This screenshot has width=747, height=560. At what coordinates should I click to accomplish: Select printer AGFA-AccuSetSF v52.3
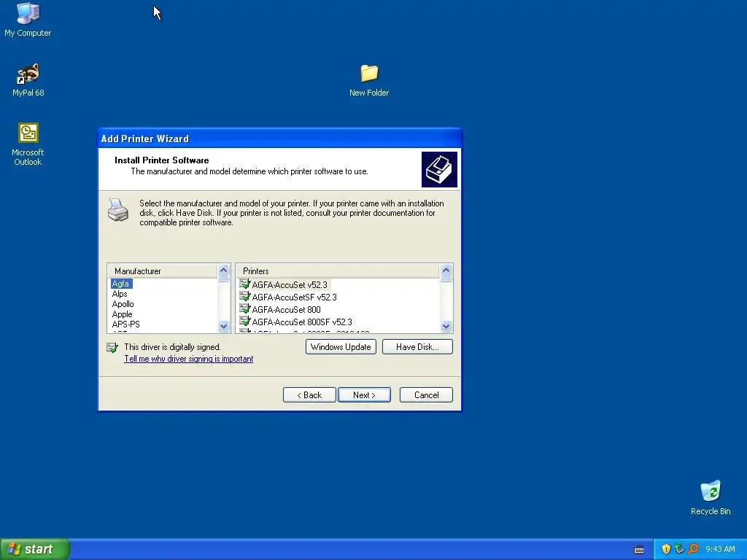click(x=294, y=297)
